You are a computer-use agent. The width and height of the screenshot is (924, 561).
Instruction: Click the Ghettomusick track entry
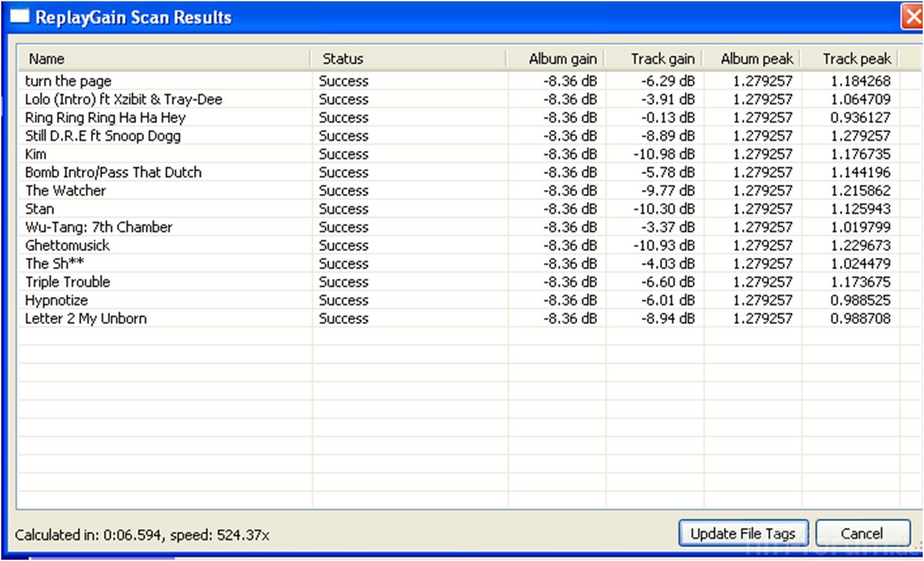pyautogui.click(x=68, y=245)
